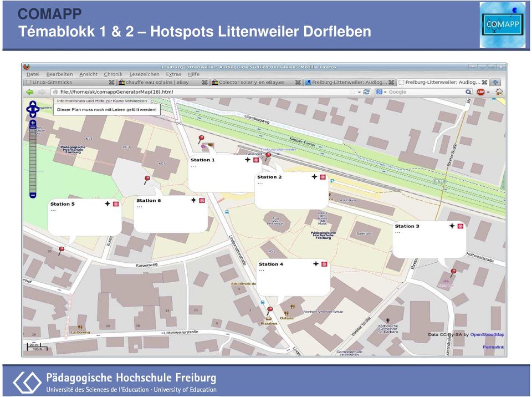Image resolution: width=532 pixels, height=397 pixels.
Task: Open the Extras menu
Action: tap(173, 74)
